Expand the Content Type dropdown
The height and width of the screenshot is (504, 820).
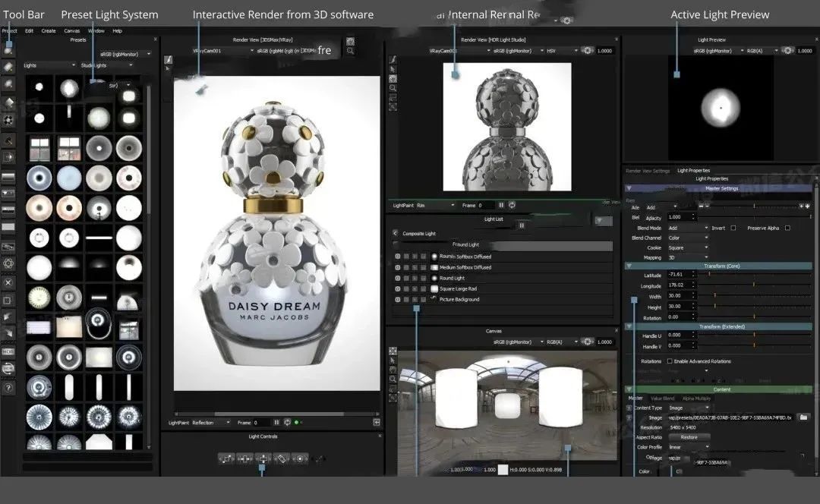click(x=687, y=408)
